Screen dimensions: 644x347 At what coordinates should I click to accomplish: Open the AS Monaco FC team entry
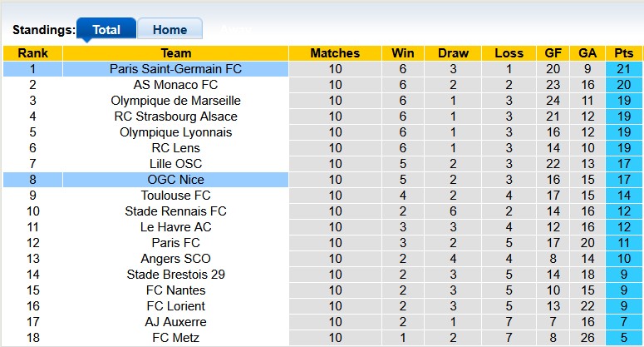click(x=175, y=85)
